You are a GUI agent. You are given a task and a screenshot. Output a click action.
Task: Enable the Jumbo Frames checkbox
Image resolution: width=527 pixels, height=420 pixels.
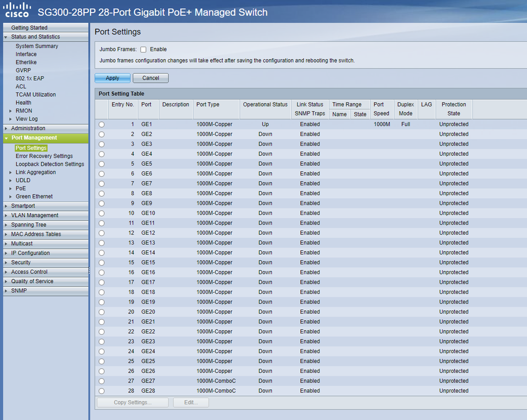(143, 49)
